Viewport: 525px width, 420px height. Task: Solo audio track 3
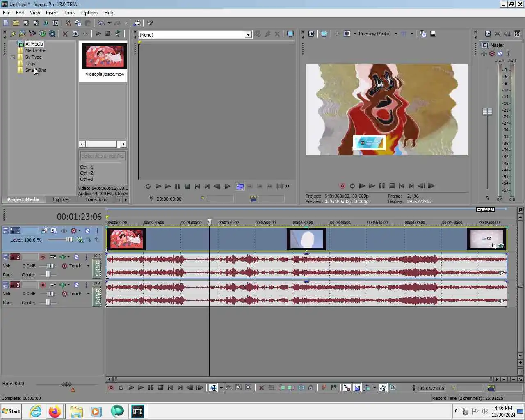(x=86, y=285)
